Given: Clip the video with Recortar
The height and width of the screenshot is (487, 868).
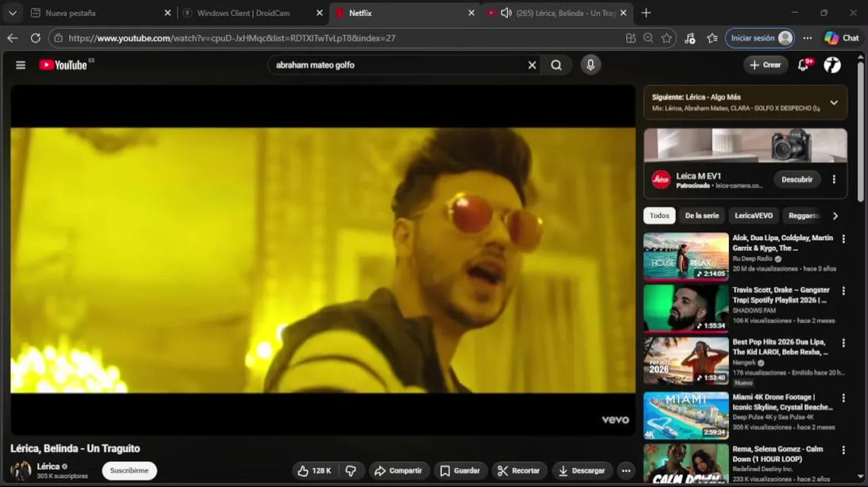Looking at the screenshot, I should pos(519,471).
